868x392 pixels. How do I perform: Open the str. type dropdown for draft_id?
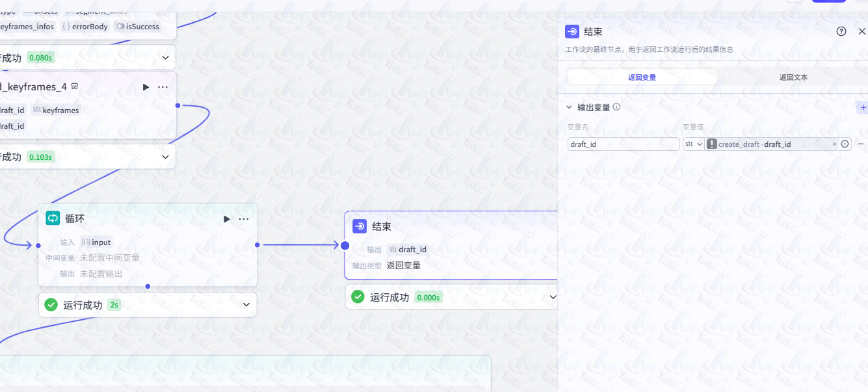pyautogui.click(x=693, y=144)
